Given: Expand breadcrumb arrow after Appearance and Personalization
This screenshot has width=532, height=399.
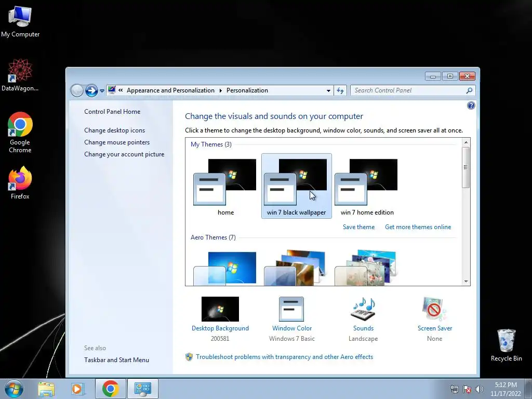Looking at the screenshot, I should pyautogui.click(x=220, y=90).
